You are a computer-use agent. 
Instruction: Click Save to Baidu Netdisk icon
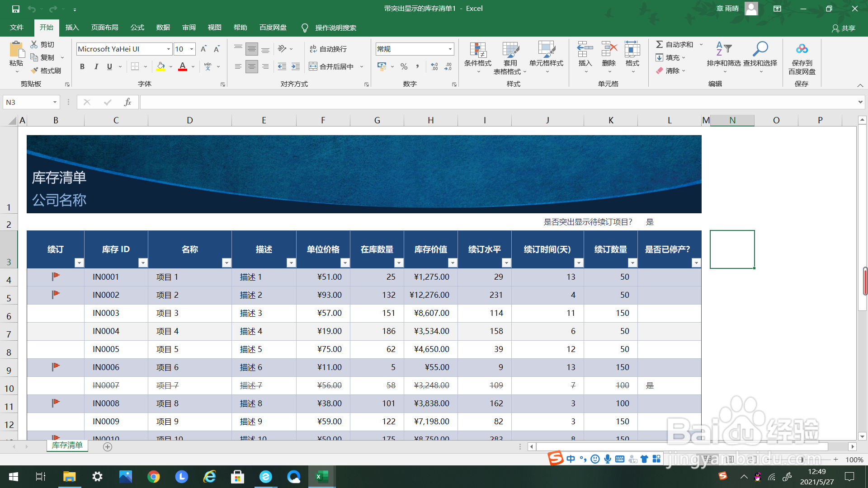(802, 49)
